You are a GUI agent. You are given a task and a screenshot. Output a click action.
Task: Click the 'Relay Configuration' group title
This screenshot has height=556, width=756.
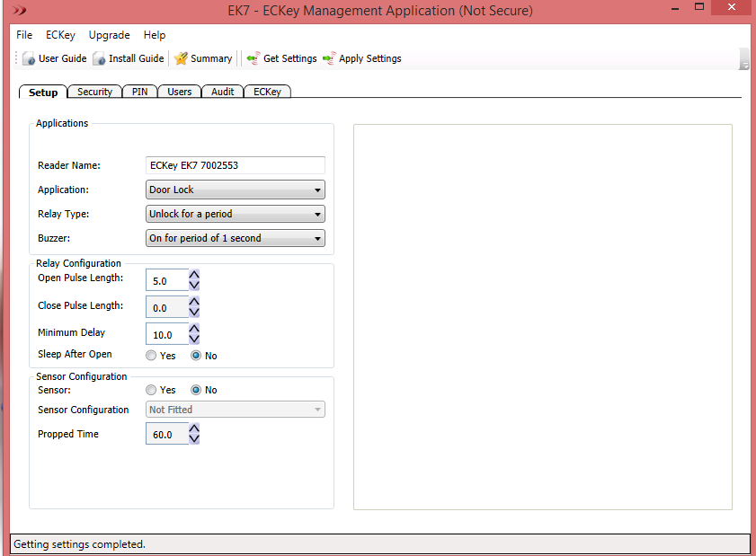coord(78,263)
